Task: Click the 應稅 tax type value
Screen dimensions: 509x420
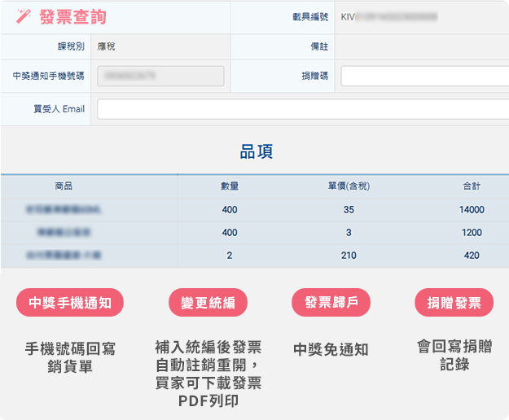Action: 107,46
